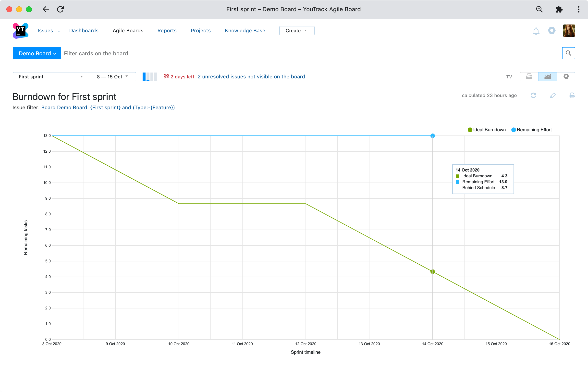Click the YouTrack logo
Screen dimensions: 588x392
pos(21,31)
